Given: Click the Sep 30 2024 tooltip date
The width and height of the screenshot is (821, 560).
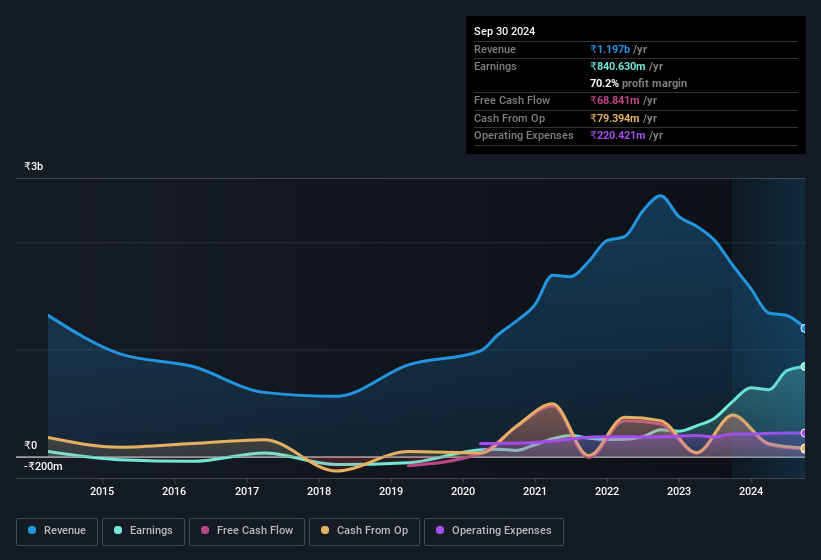Looking at the screenshot, I should (x=505, y=31).
